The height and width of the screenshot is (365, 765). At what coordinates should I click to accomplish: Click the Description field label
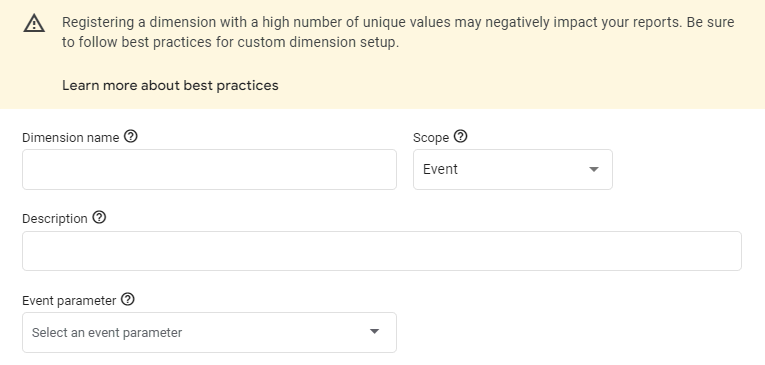(55, 219)
